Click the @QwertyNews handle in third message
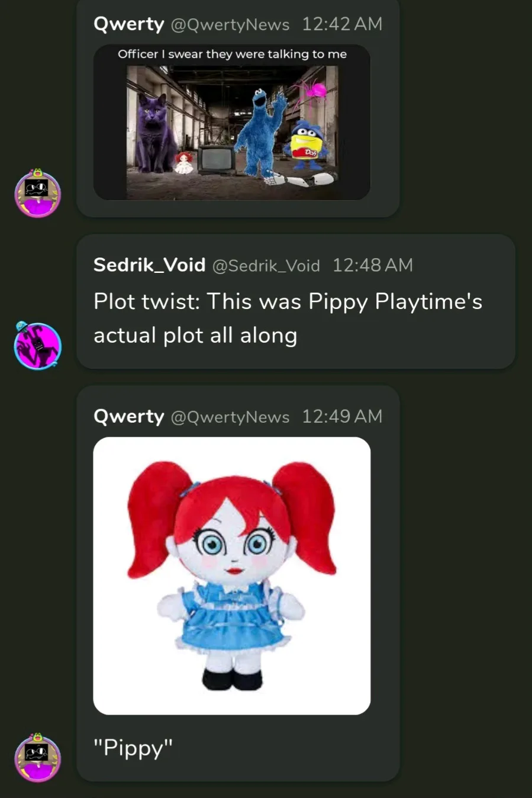The height and width of the screenshot is (798, 532). (230, 417)
